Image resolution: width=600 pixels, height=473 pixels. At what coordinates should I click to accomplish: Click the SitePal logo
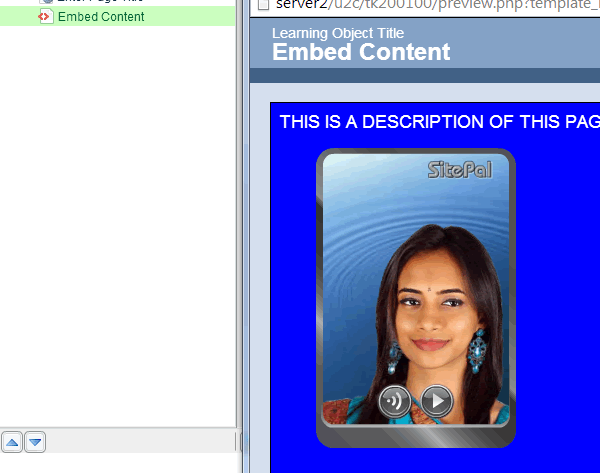(460, 170)
